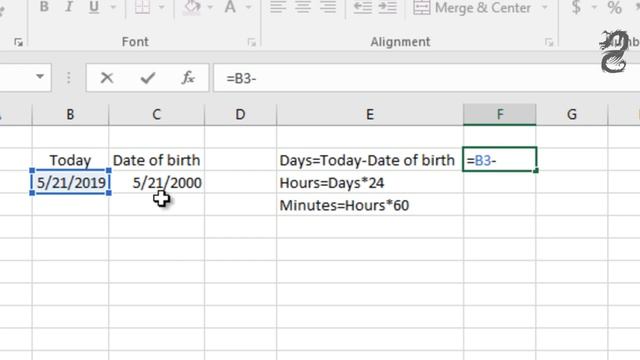Click the Today header cell
The width and height of the screenshot is (640, 360).
pos(70,160)
